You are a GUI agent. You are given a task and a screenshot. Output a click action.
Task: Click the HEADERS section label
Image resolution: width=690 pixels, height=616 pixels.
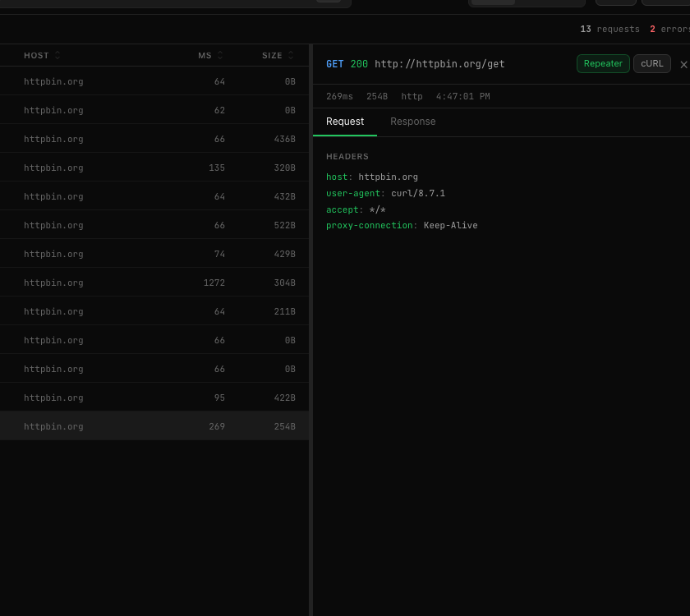point(347,157)
